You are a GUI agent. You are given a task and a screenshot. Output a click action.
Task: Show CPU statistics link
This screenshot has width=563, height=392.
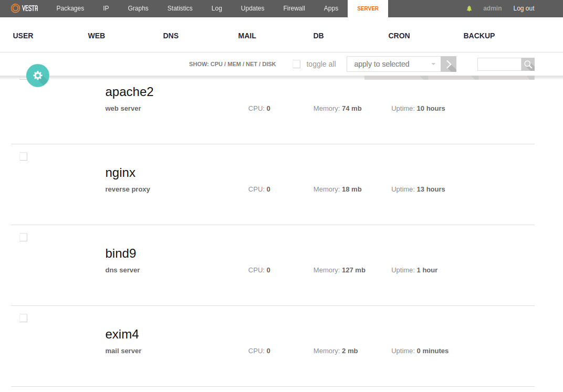216,64
